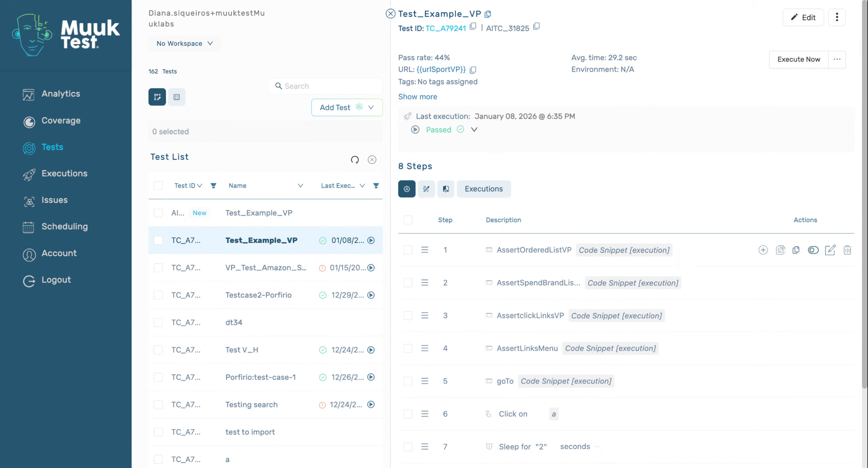Viewport: 868px width, 468px height.
Task: Duplicate step 1 AssertOrderedListVP
Action: (796, 250)
